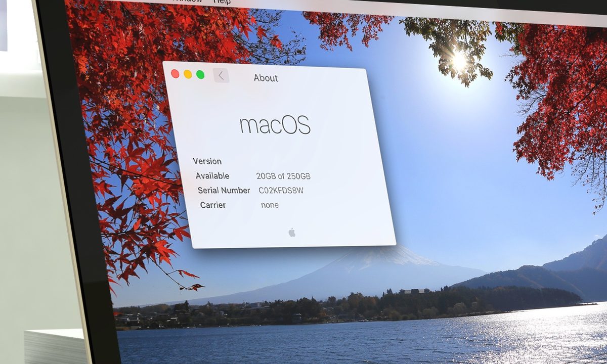This screenshot has height=364, width=607.
Task: Click the "20GB of 250GB" storage value
Action: pos(283,176)
